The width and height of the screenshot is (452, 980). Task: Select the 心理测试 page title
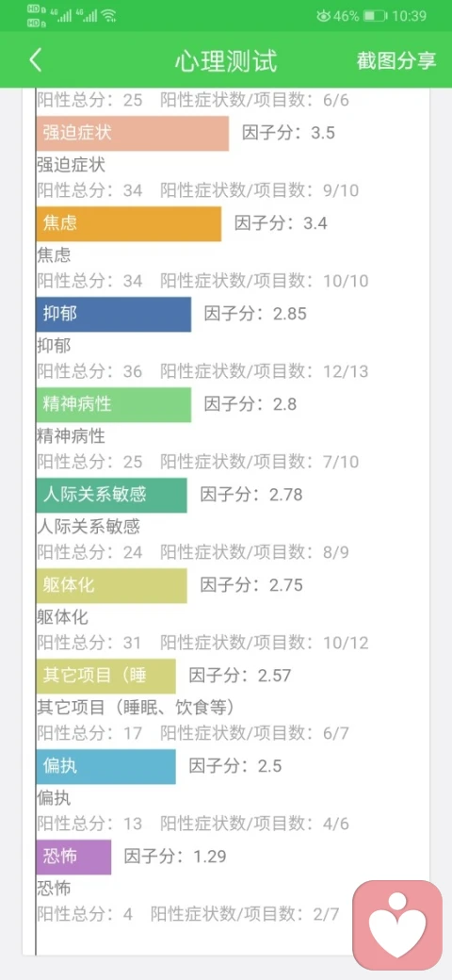click(x=225, y=61)
